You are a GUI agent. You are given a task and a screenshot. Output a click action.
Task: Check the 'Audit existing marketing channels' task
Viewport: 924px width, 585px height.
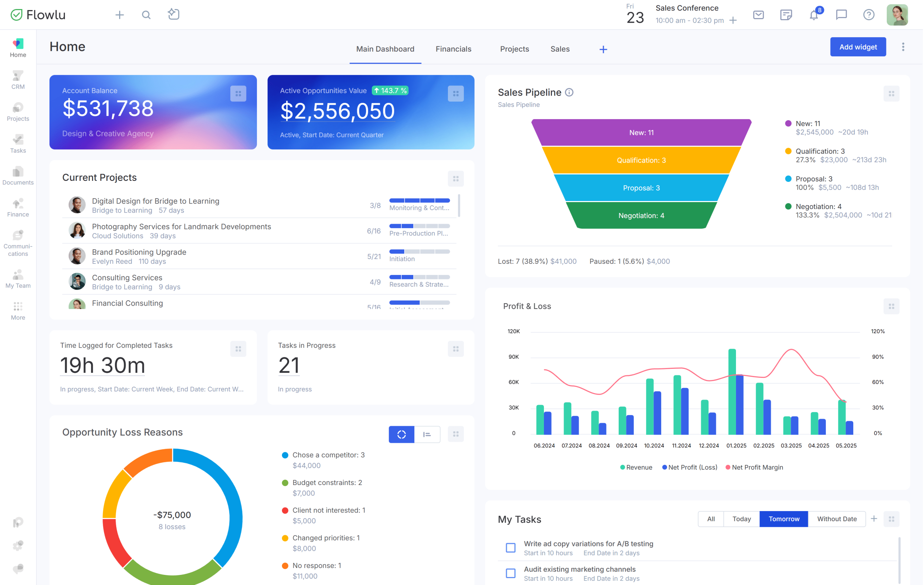[x=510, y=573]
